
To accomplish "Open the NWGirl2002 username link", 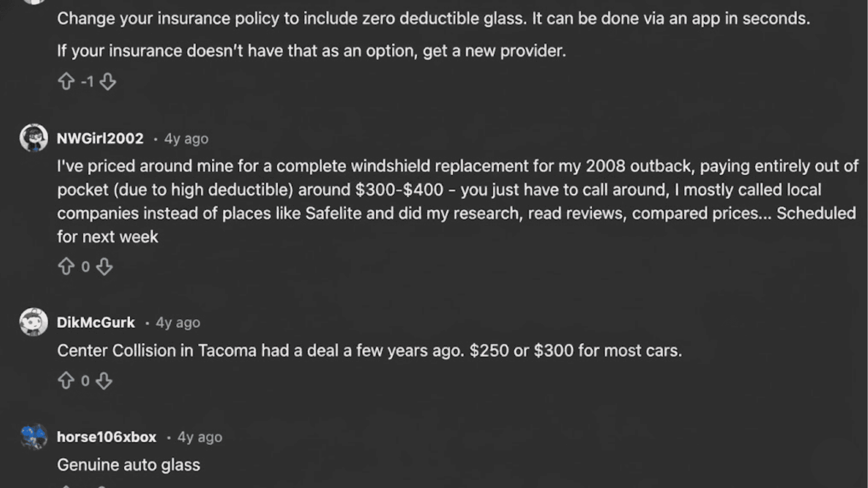I will pyautogui.click(x=100, y=139).
